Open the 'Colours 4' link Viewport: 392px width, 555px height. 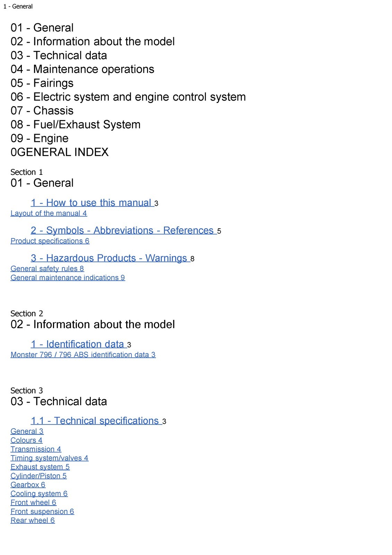click(x=27, y=440)
